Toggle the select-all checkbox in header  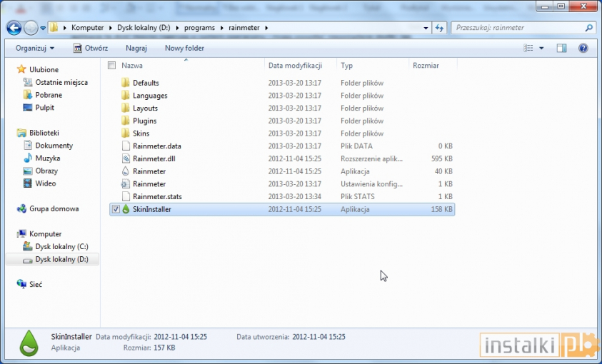point(111,65)
